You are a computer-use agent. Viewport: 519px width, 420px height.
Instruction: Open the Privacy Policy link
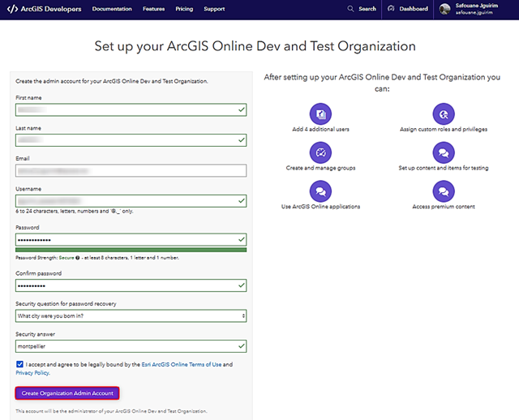32,373
